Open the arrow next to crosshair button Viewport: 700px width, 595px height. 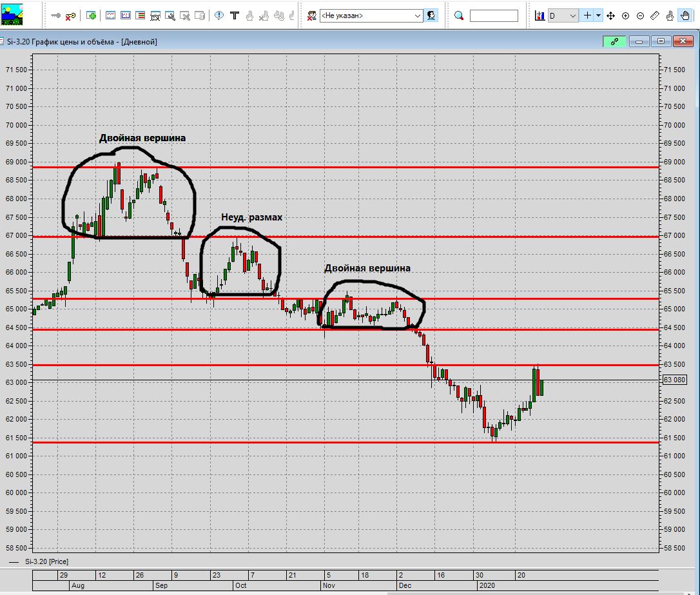click(x=598, y=15)
